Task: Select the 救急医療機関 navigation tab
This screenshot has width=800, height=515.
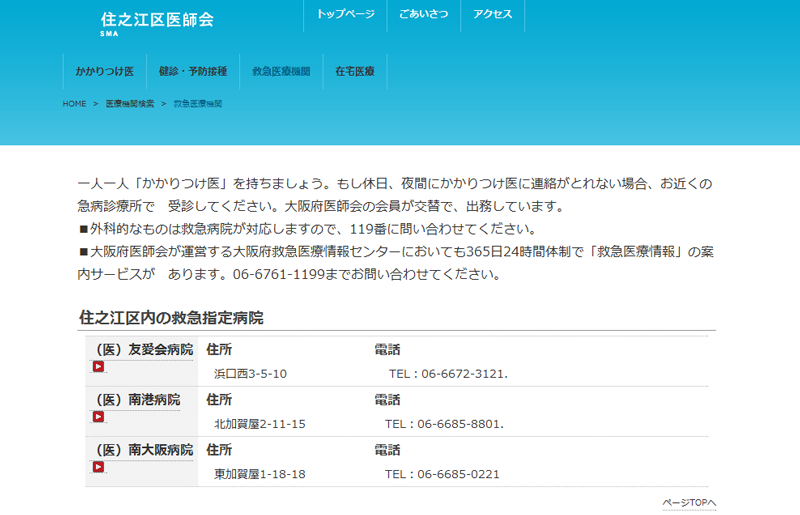Action: point(281,72)
